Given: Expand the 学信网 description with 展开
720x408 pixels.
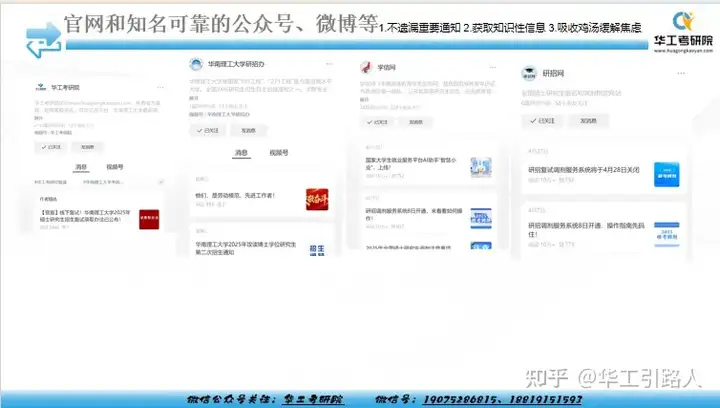Looking at the screenshot, I should pos(364,100).
